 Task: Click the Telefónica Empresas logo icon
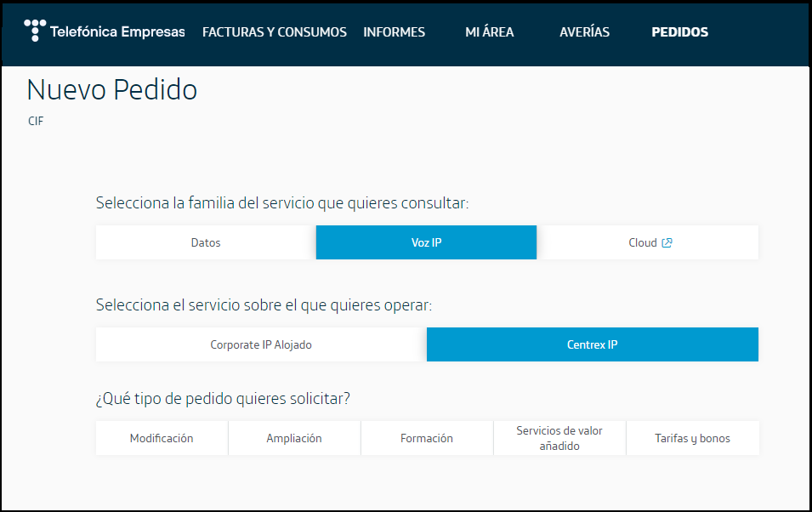[34, 27]
